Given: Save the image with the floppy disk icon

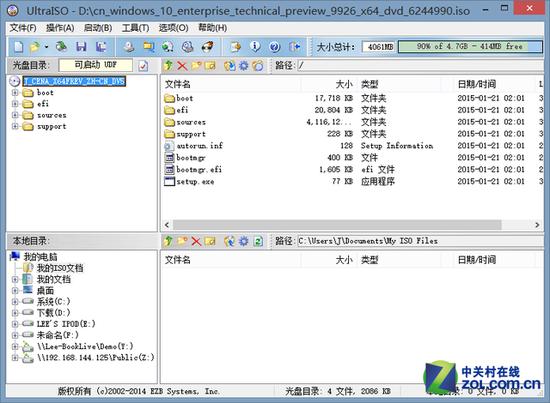Looking at the screenshot, I should coord(81,46).
